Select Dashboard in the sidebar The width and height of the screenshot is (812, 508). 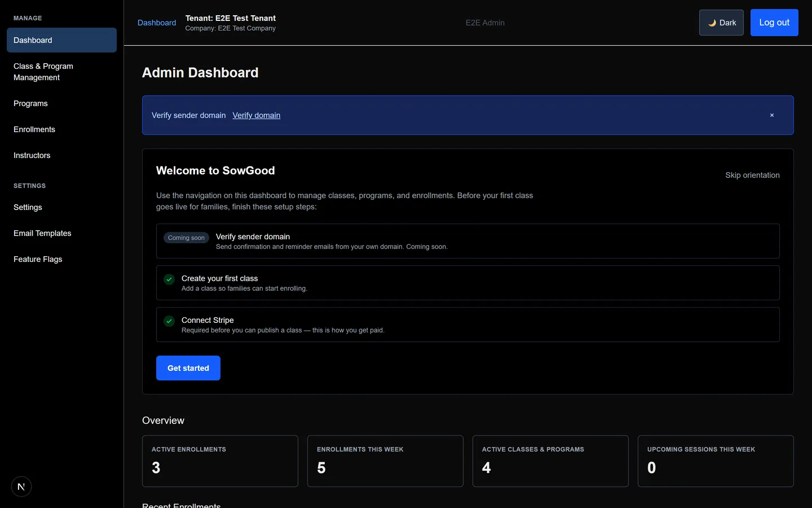[61, 40]
